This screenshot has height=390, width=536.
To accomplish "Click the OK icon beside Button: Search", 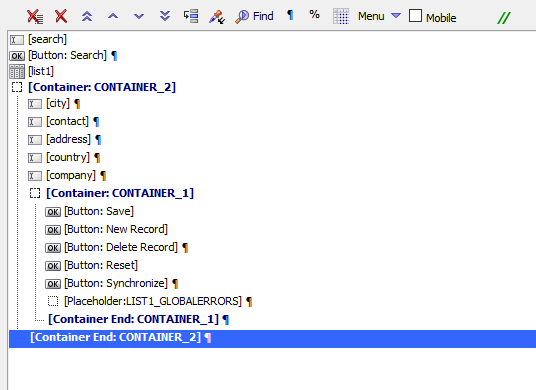I will point(17,56).
